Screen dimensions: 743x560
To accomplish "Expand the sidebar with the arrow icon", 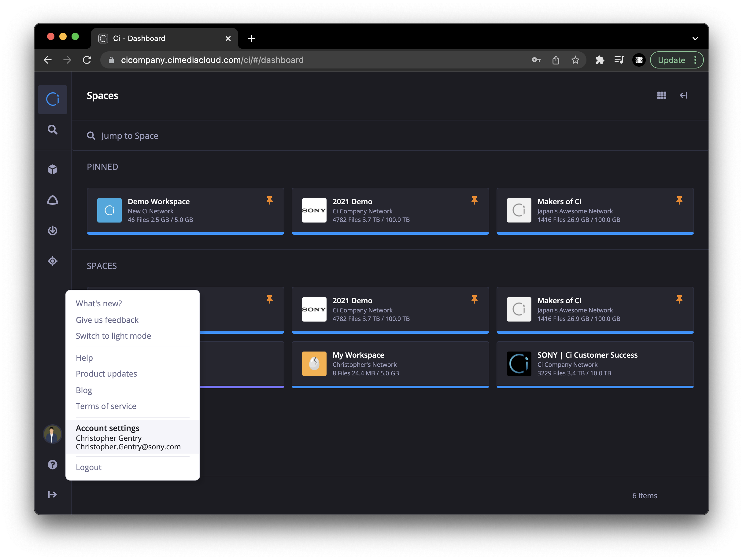I will (x=52, y=495).
